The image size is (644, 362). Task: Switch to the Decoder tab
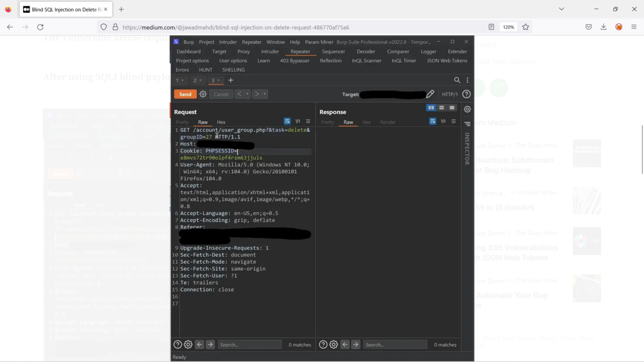pos(366,51)
